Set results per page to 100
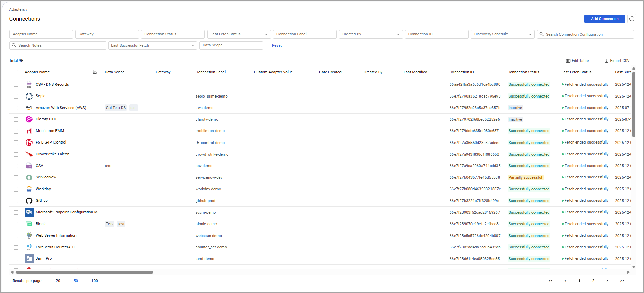The height and width of the screenshot is (293, 644). click(95, 281)
